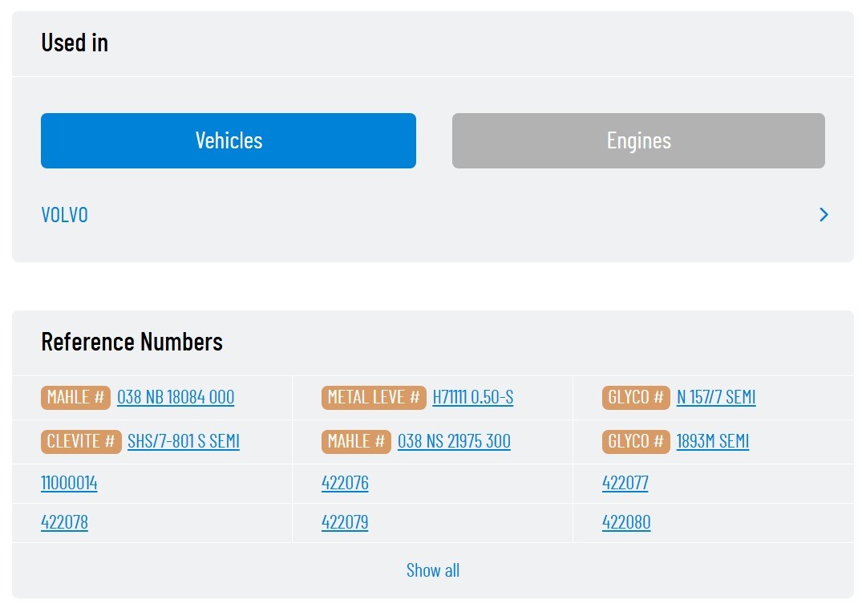Viewport: 862px width, 616px height.
Task: Click reference number 422077
Action: (x=625, y=483)
